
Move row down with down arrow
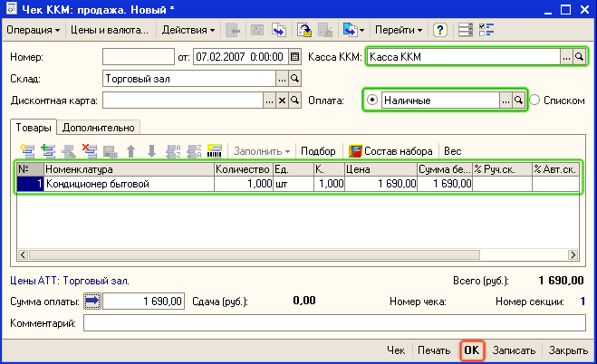(x=151, y=151)
